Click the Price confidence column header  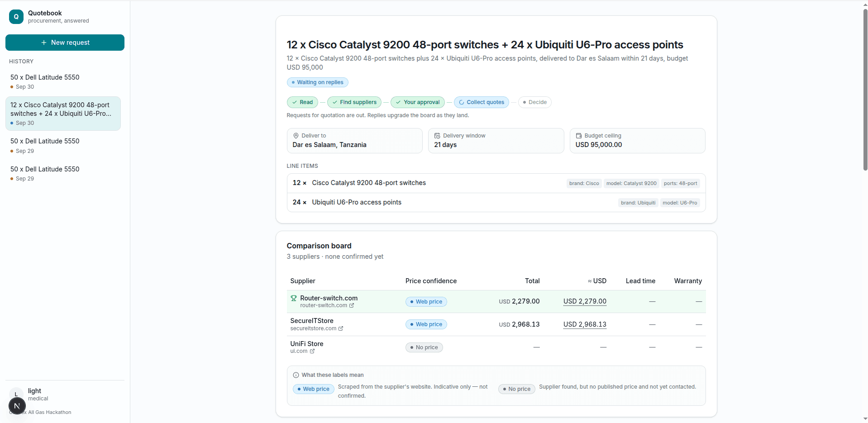431,281
